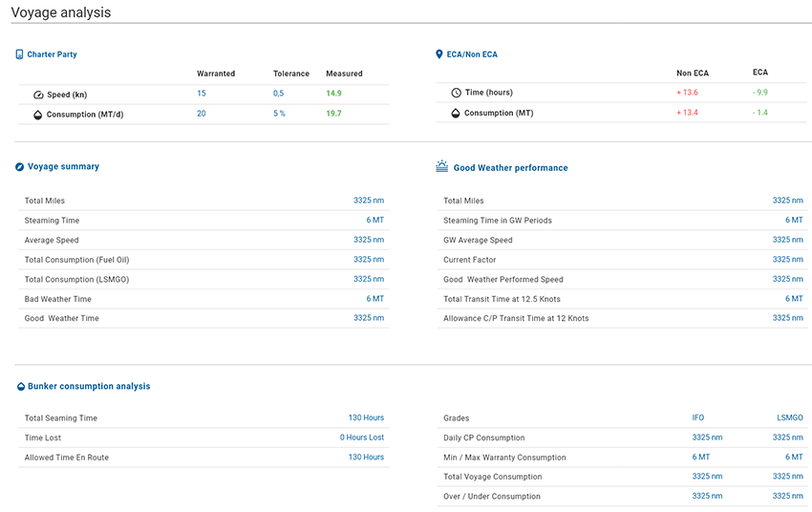
Task: Click the droplet icon beside Consumption (MT)
Action: tap(456, 113)
